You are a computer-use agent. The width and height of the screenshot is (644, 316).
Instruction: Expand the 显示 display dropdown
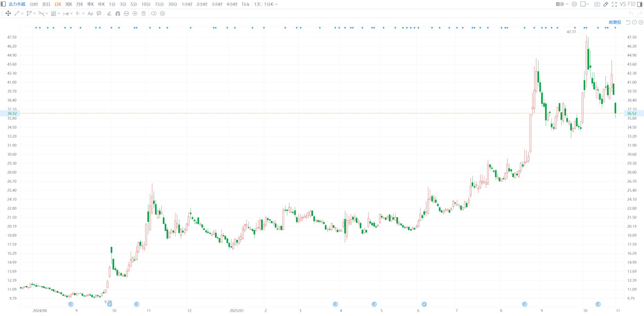tap(562, 4)
